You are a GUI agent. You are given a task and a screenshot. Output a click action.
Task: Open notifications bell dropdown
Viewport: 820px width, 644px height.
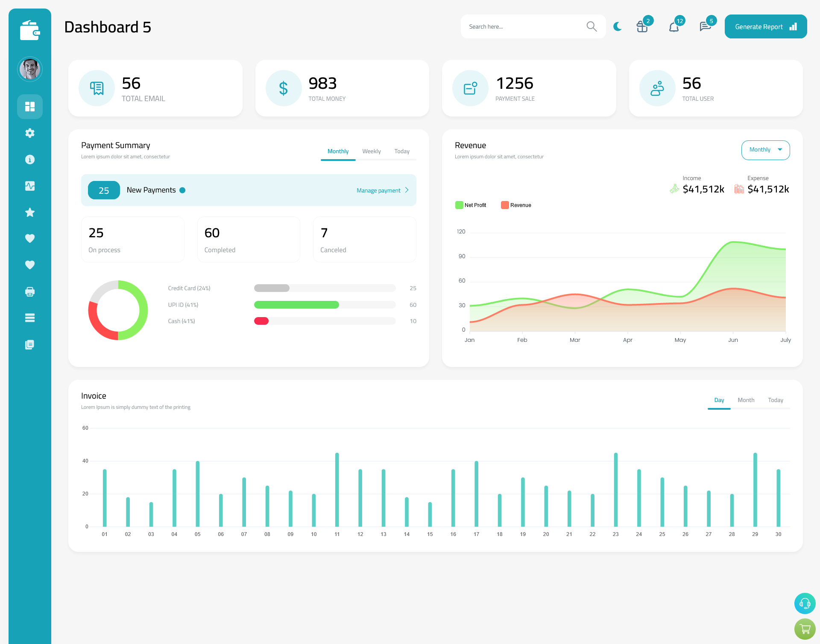click(674, 26)
